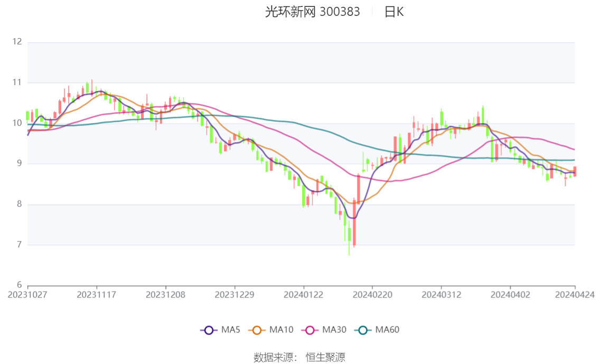The image size is (599, 364).
Task: Hide the MA10 line via its label
Action: [x=281, y=330]
